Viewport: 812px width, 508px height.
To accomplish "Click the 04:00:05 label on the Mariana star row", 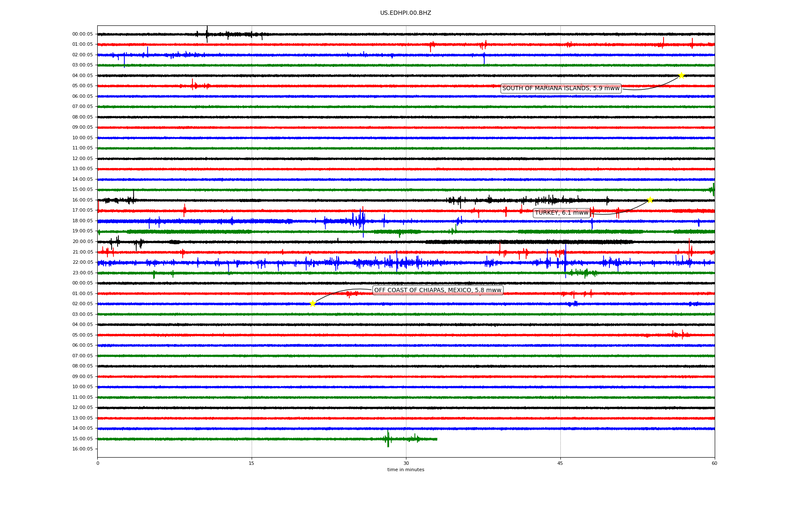I will pyautogui.click(x=82, y=76).
